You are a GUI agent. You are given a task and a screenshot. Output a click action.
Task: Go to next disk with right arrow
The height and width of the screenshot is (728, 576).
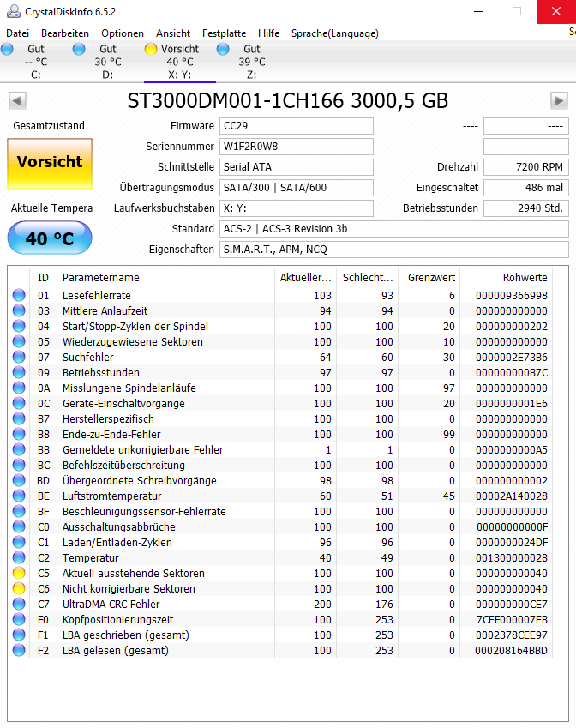[559, 100]
